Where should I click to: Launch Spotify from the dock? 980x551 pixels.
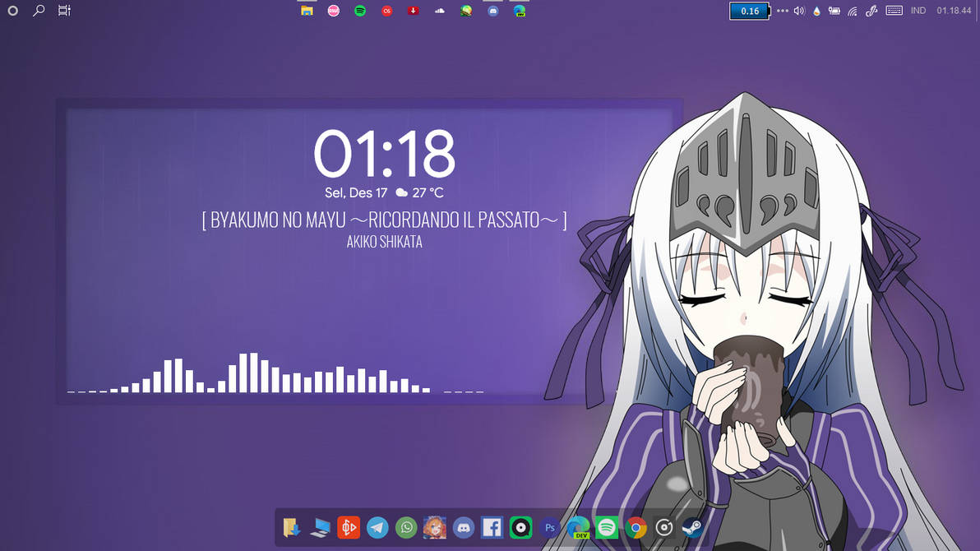(x=607, y=528)
